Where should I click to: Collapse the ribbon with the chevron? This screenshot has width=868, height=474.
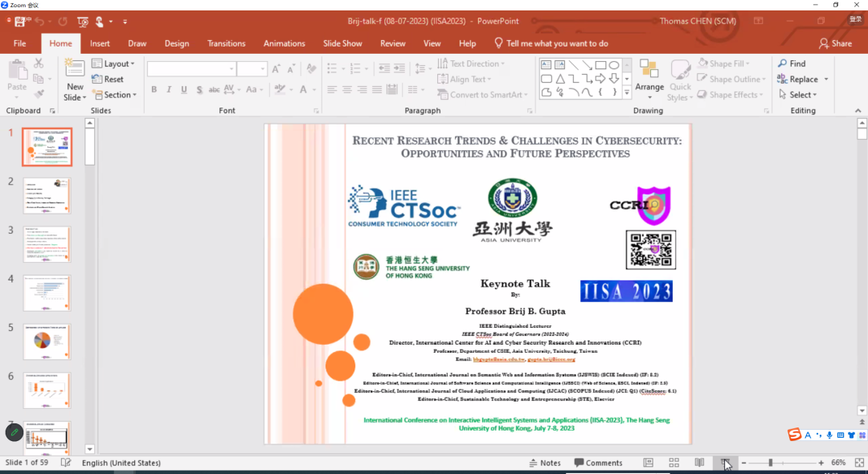(858, 111)
